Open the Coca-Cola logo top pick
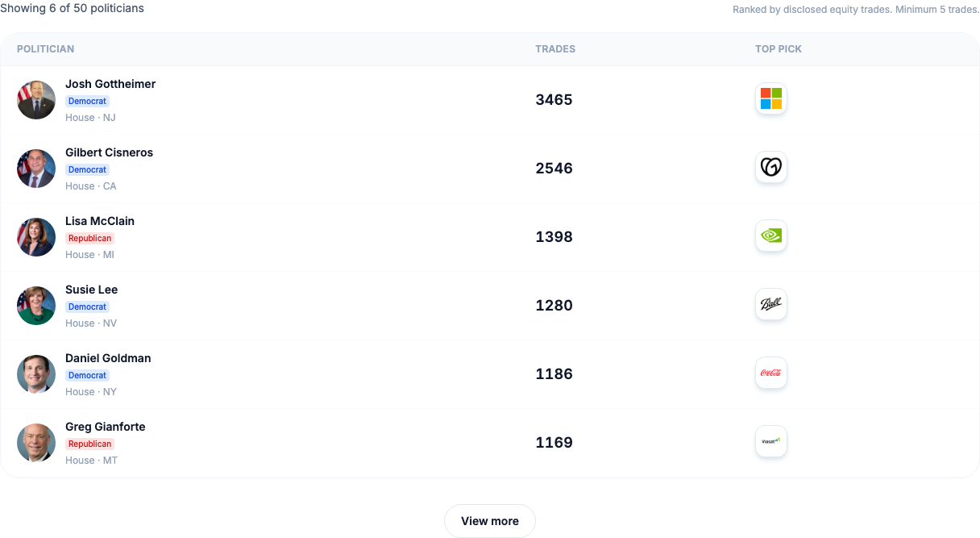 [x=771, y=373]
